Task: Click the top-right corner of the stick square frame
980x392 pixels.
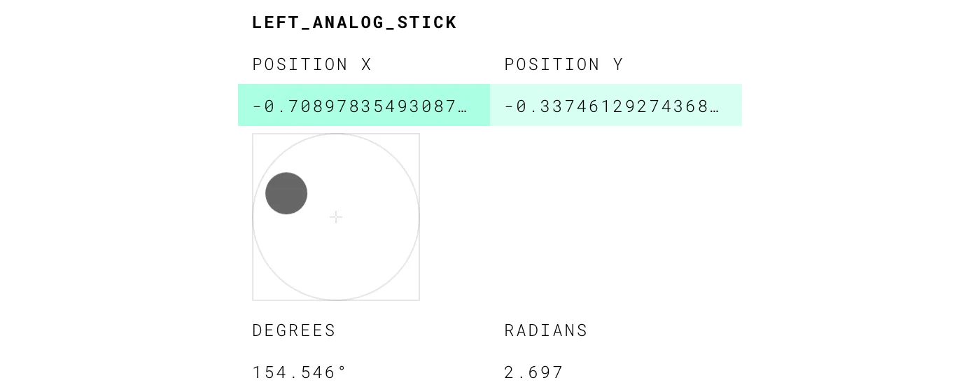Action: pyautogui.click(x=419, y=134)
